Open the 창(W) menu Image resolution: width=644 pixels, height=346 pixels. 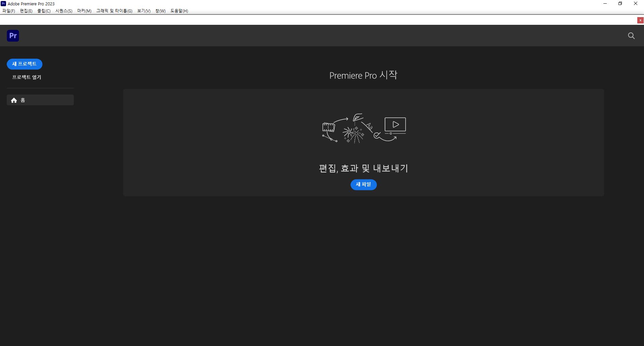click(x=160, y=11)
